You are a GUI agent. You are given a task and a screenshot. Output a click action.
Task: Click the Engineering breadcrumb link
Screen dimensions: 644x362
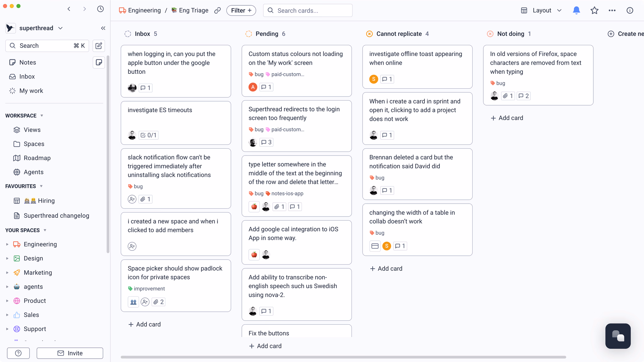144,10
